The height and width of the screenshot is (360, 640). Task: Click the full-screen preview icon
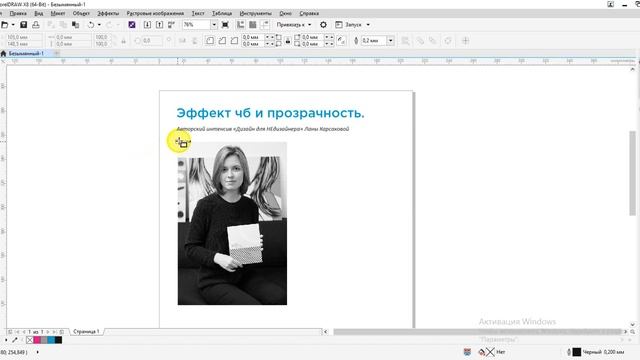(x=225, y=25)
